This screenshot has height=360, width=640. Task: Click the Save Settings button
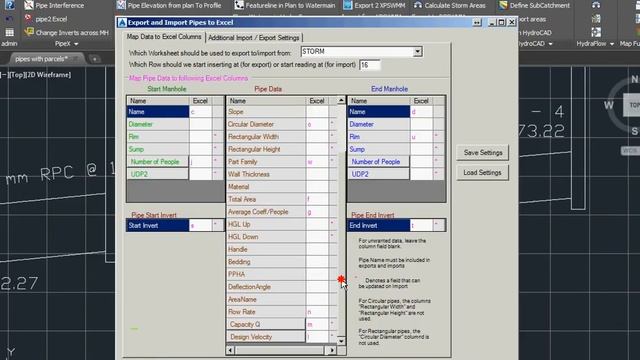point(482,153)
